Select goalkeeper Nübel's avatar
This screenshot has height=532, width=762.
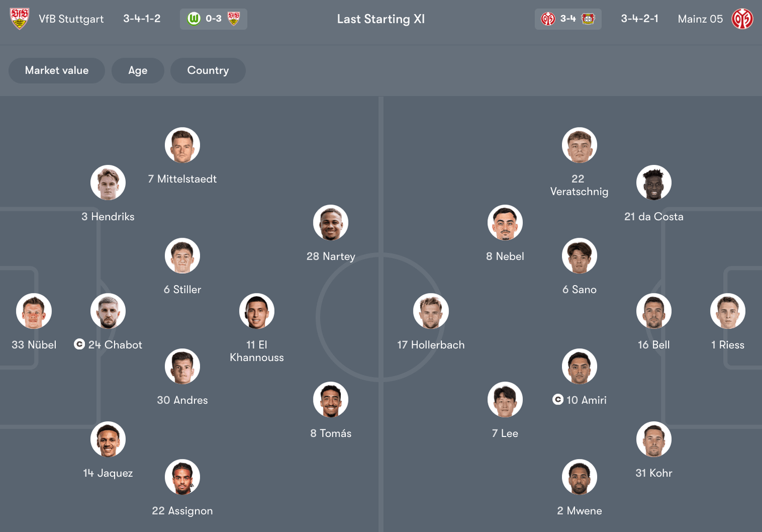click(x=34, y=311)
